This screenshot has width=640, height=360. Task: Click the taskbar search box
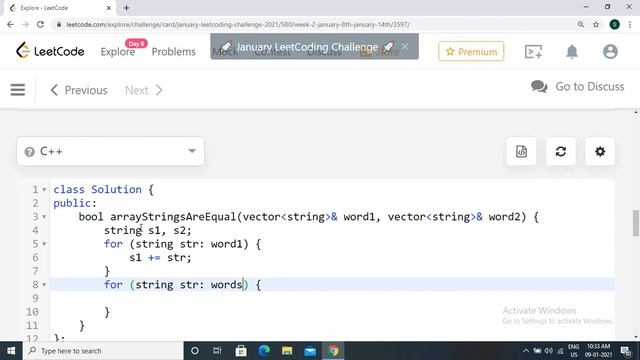[x=103, y=351]
